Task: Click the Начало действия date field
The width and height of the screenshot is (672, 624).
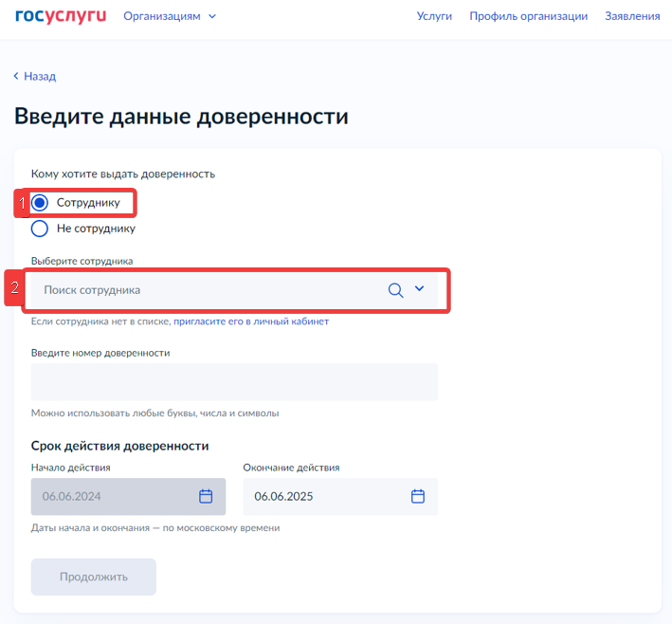Action: coord(128,497)
